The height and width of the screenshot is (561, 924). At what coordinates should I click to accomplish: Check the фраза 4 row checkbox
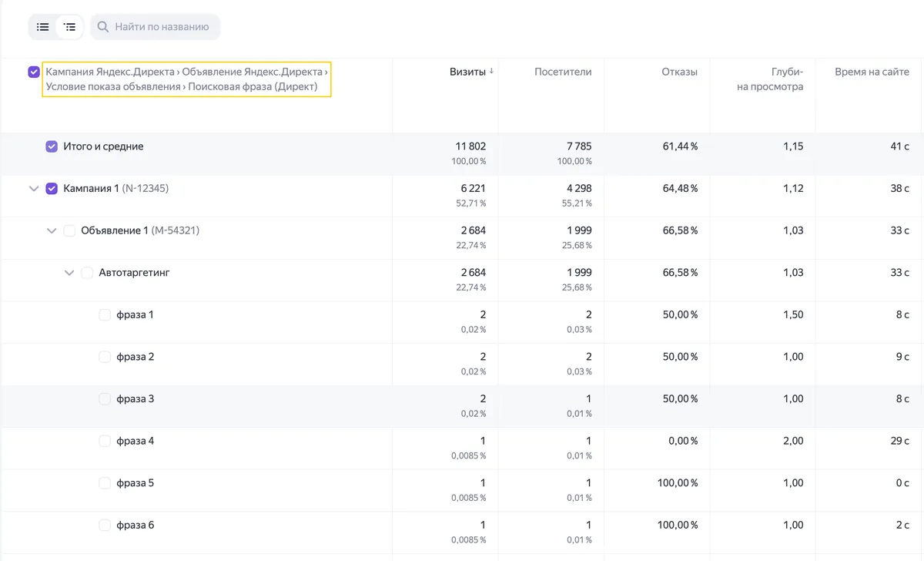(x=105, y=441)
